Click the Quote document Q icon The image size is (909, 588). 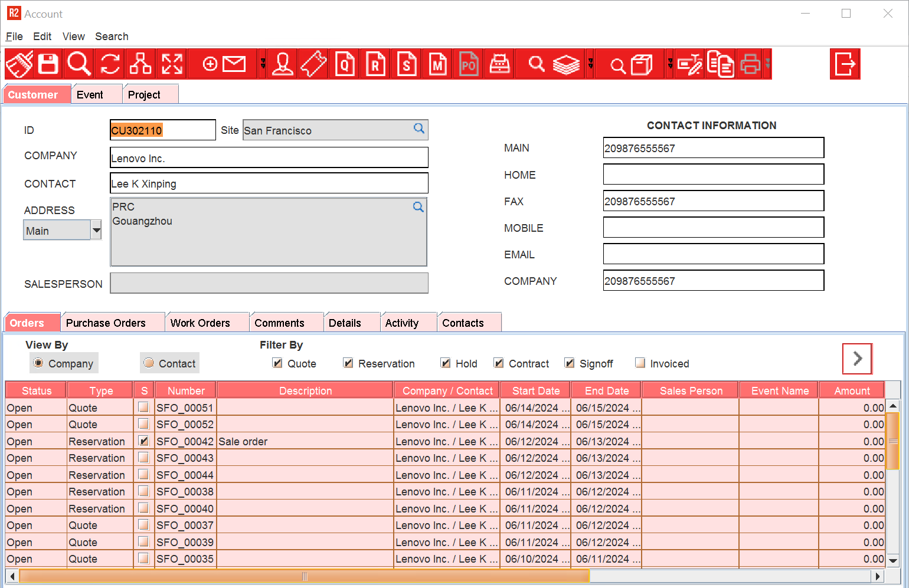pyautogui.click(x=345, y=64)
